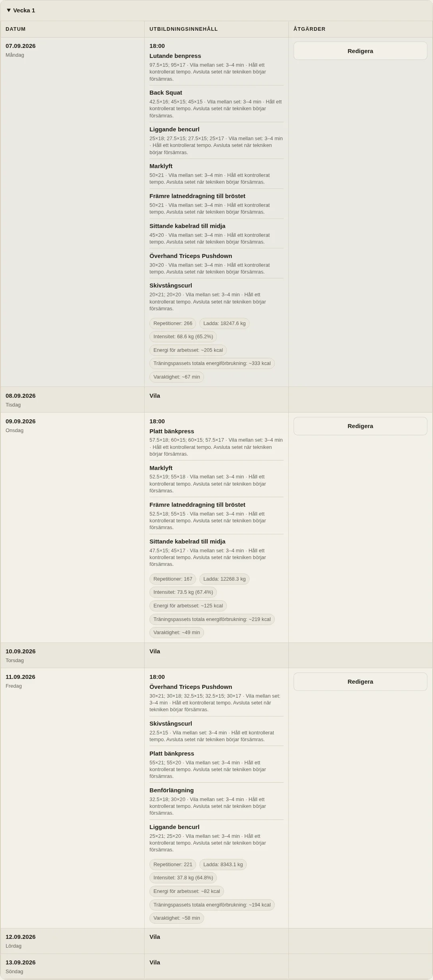The image size is (433, 980).
Task: Click Energi för arbetsset: ~82 kcal badge
Action: (187, 891)
